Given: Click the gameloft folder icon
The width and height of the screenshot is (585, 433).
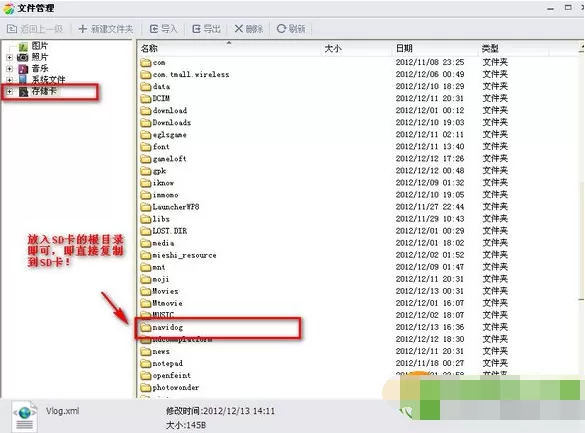Looking at the screenshot, I should [146, 159].
